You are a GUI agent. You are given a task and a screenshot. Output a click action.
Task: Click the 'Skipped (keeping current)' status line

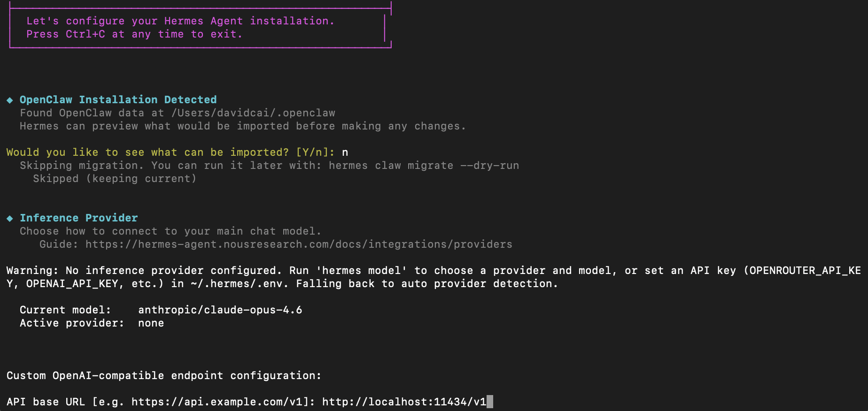[x=115, y=179]
